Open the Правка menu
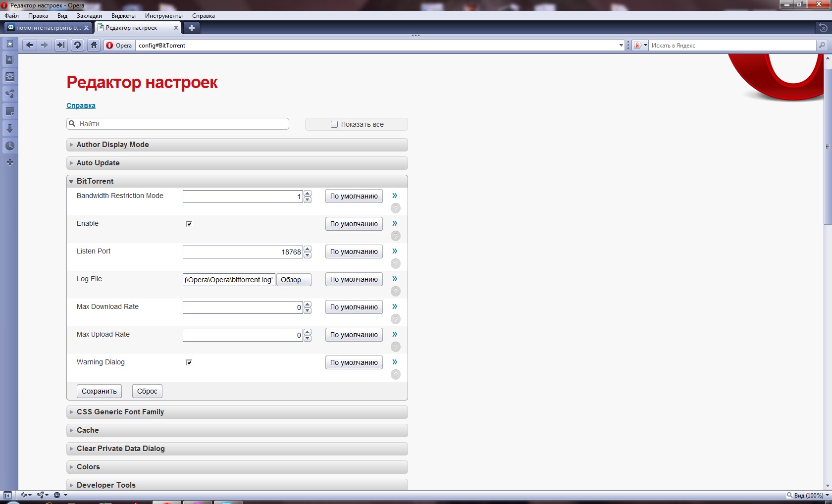 (x=38, y=16)
